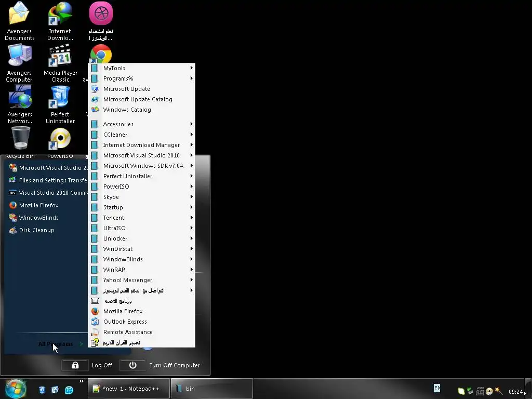Screen dimensions: 532x399
Task: Open Avengers Documents desktop icon
Action: [x=19, y=21]
